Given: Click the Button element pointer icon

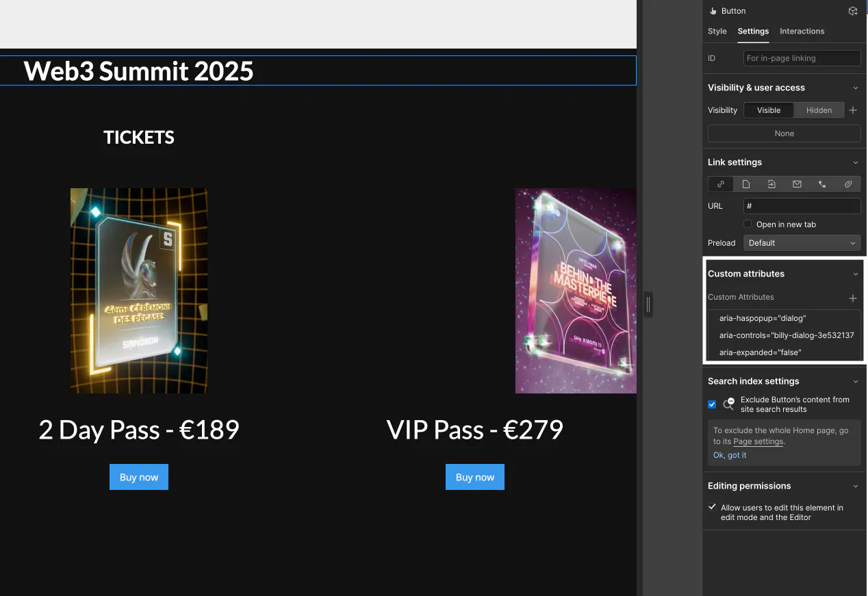Looking at the screenshot, I should tap(713, 11).
